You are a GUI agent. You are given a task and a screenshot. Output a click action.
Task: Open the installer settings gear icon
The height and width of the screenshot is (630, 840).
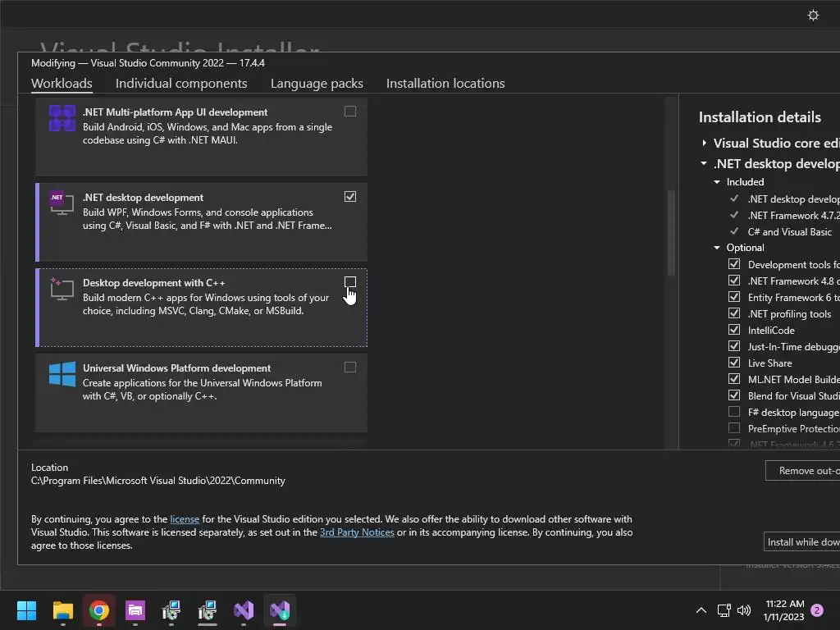(x=813, y=15)
